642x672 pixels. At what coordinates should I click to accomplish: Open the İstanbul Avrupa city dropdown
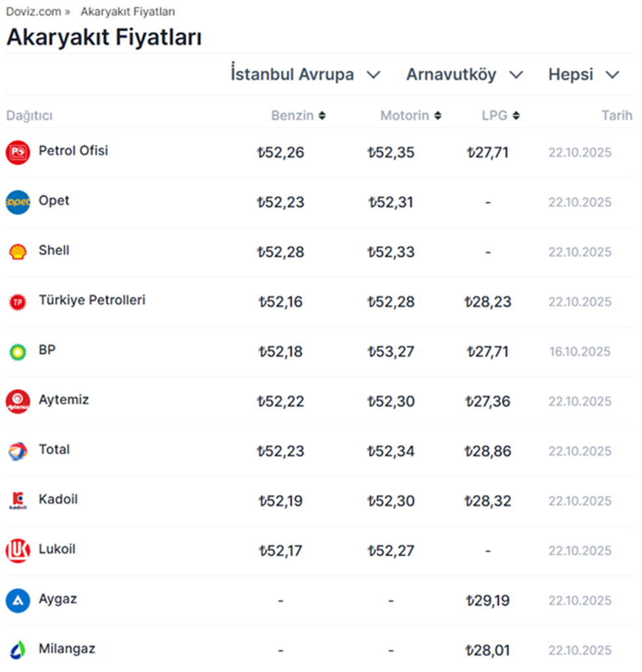coord(305,74)
